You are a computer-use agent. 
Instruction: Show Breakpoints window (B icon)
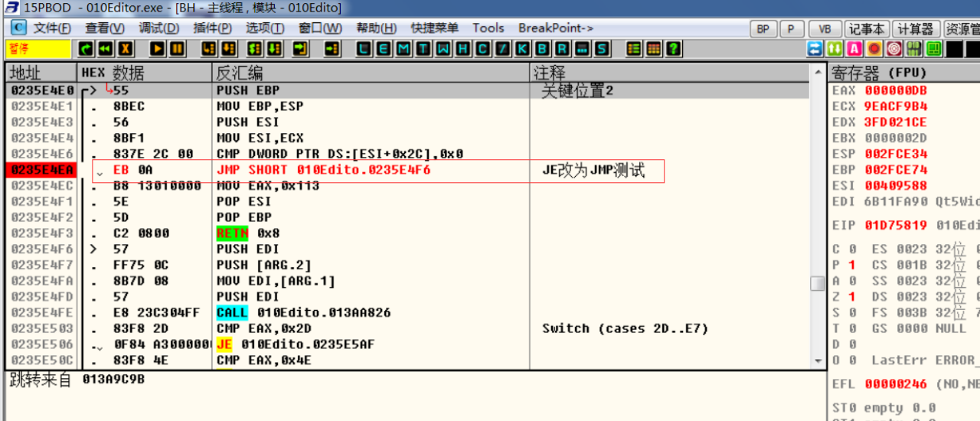tap(543, 49)
